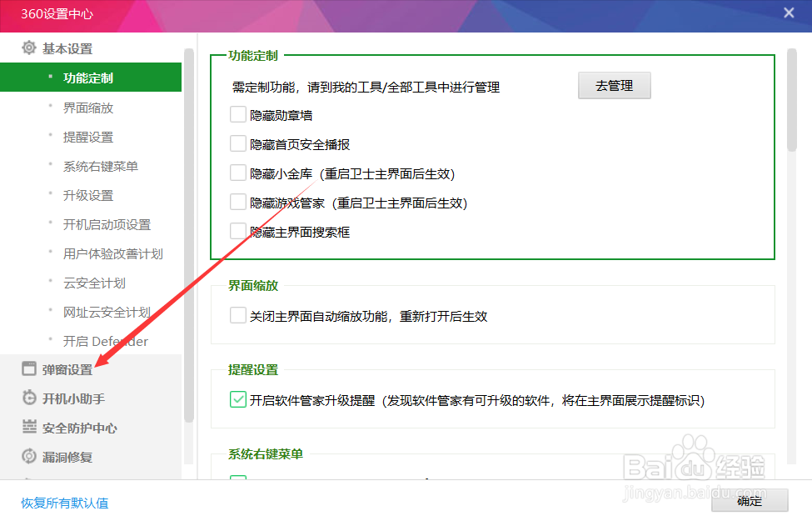Screen dimensions: 812x521
Task: Check 隐藏首页安全播报
Action: [x=237, y=144]
